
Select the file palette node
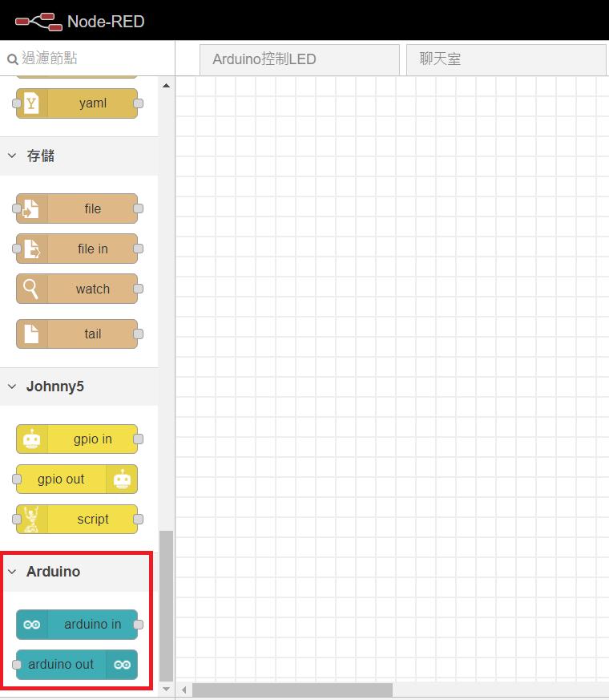click(77, 208)
